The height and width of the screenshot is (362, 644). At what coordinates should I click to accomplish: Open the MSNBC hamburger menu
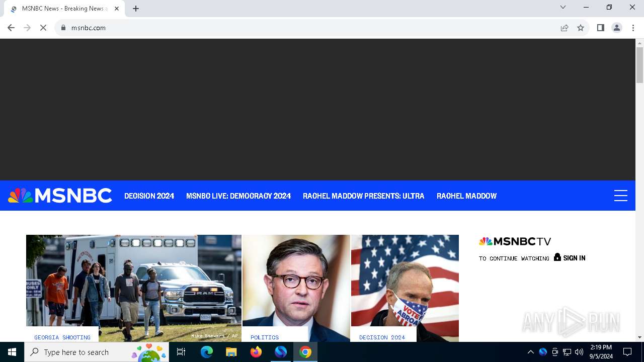621,196
